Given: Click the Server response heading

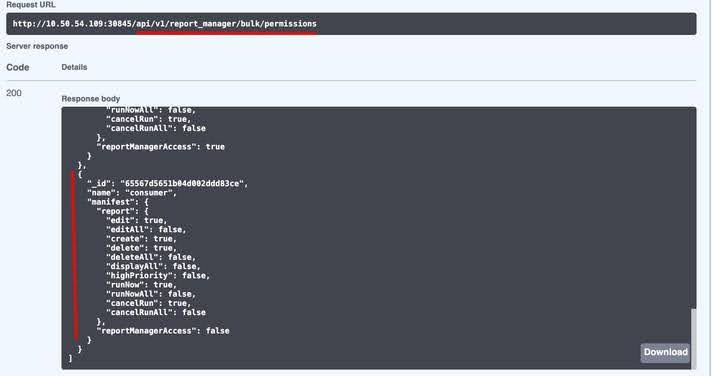Looking at the screenshot, I should (37, 46).
